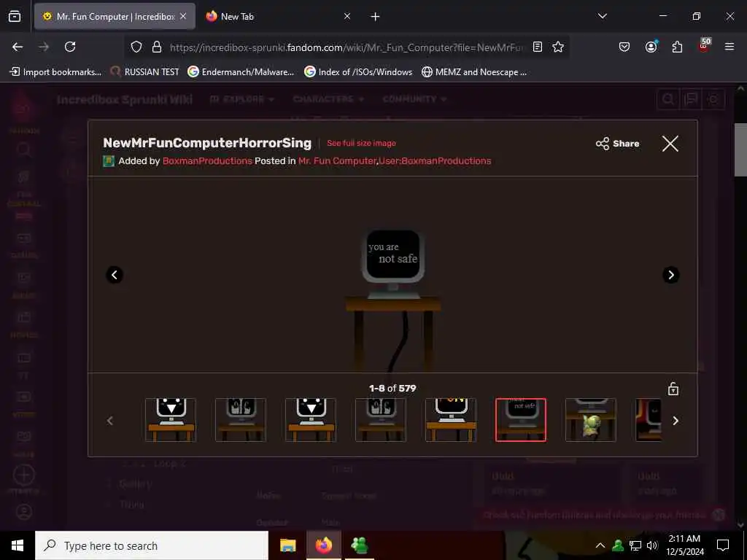Click the Type here to search box
Image resolution: width=747 pixels, height=560 pixels.
pyautogui.click(x=152, y=545)
